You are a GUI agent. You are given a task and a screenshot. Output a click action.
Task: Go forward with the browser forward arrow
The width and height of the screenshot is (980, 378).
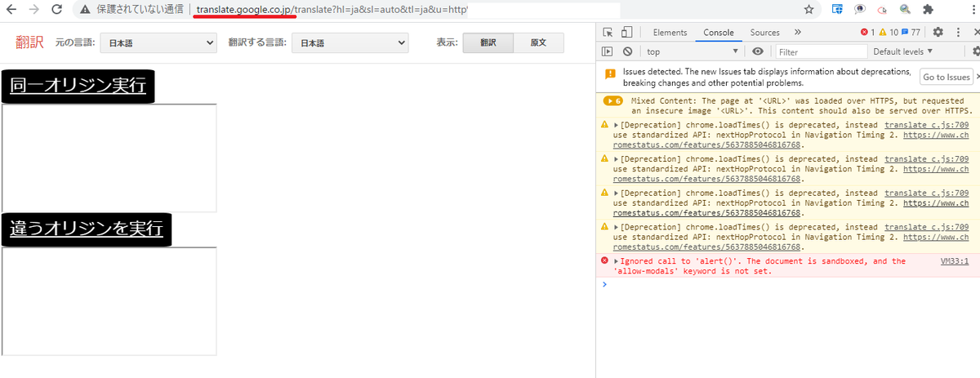point(33,10)
